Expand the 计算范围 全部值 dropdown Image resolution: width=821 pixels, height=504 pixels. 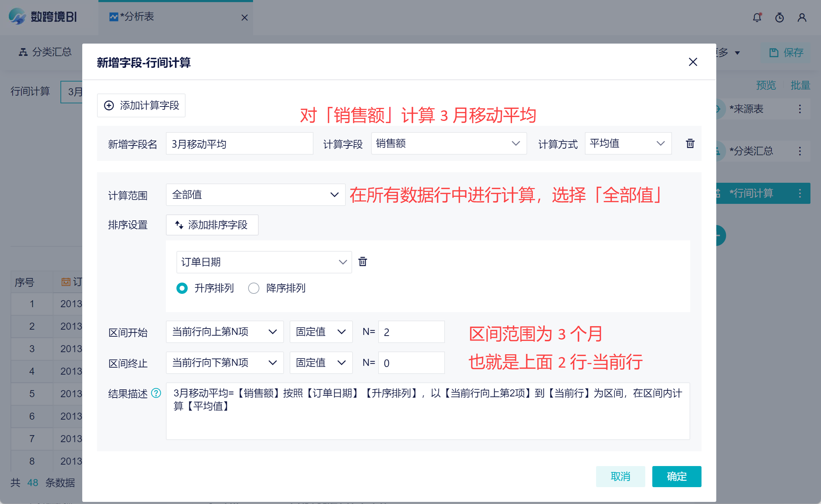pyautogui.click(x=255, y=195)
